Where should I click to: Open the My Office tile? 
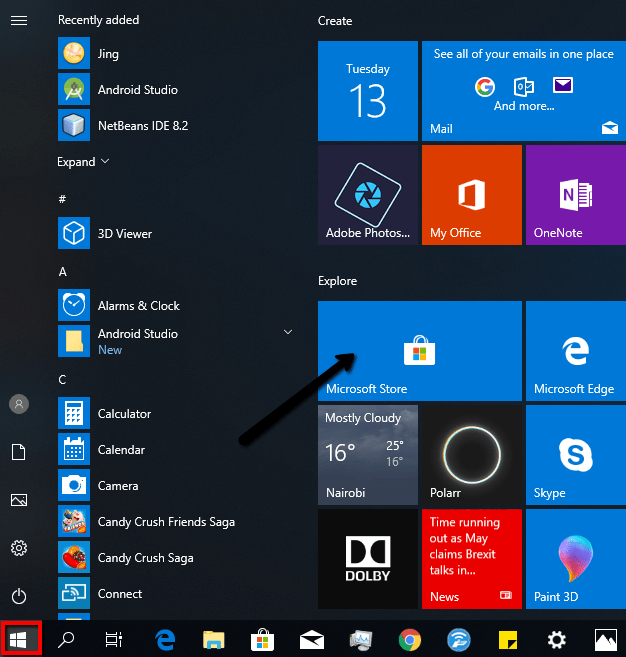point(472,195)
